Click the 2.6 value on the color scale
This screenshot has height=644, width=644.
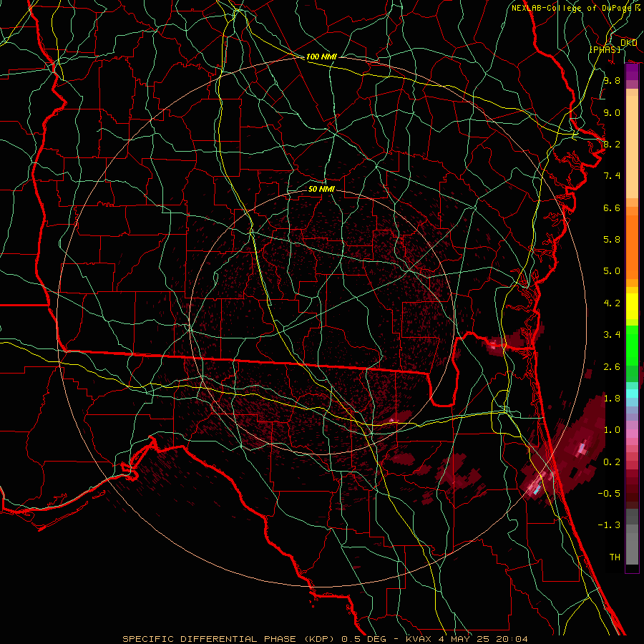(x=612, y=367)
